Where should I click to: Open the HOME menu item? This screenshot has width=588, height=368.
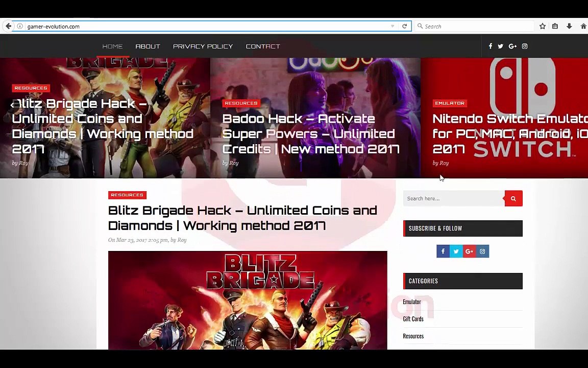112,46
